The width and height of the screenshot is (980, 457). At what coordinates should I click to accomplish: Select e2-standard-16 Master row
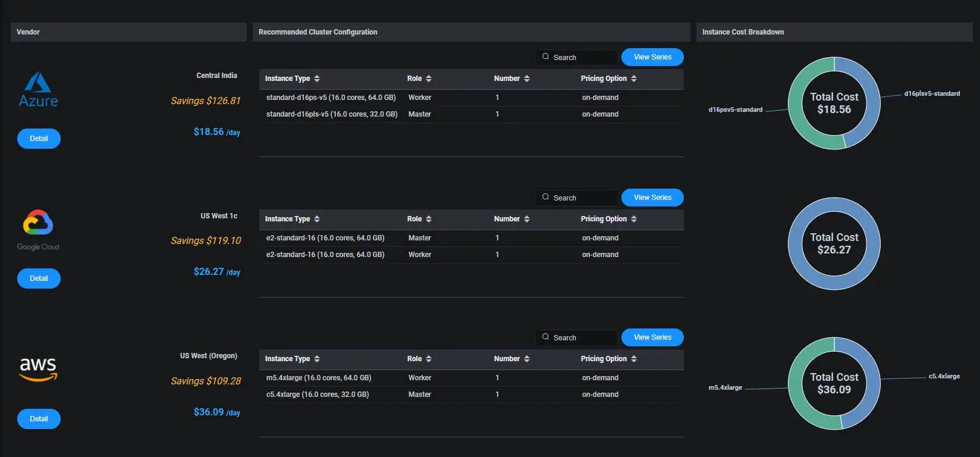tap(472, 238)
